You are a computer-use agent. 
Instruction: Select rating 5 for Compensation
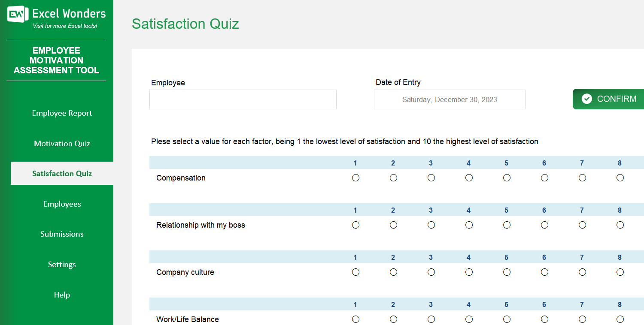click(507, 178)
